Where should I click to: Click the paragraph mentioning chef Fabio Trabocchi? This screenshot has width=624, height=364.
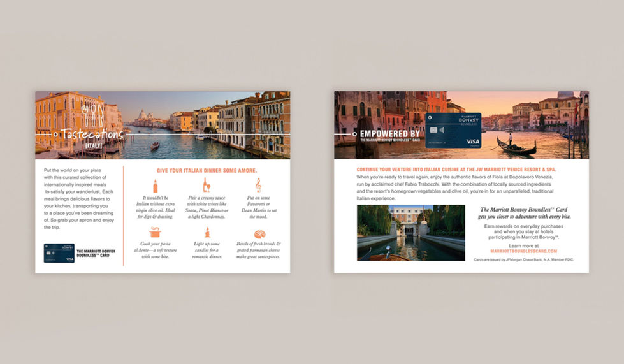[455, 187]
